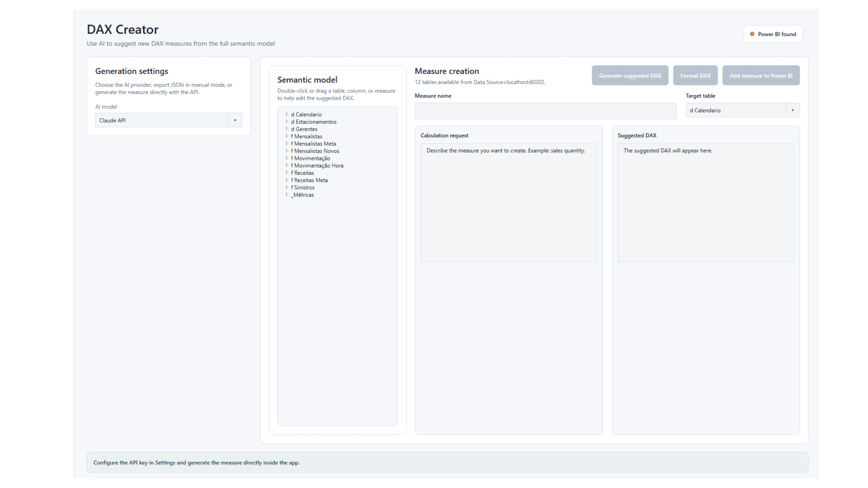Screen dimensions: 868x488
Task: Expand the f Receitas Meta table node
Action: [287, 180]
